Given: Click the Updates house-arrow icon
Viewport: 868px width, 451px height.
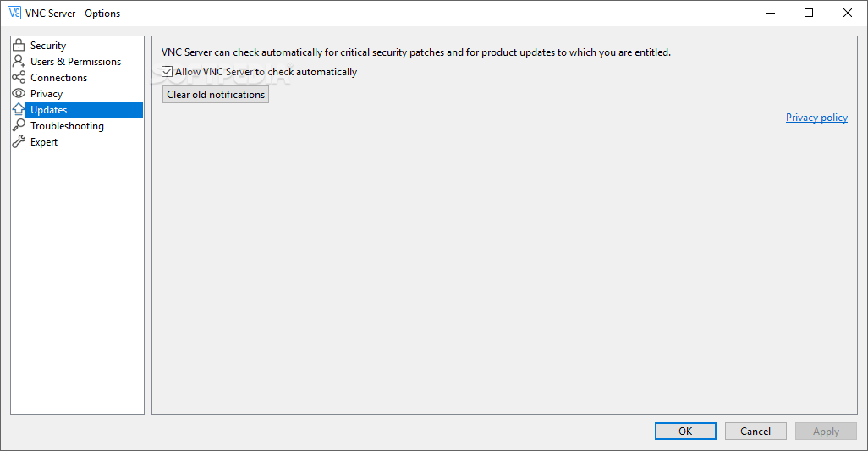Looking at the screenshot, I should 19,110.
